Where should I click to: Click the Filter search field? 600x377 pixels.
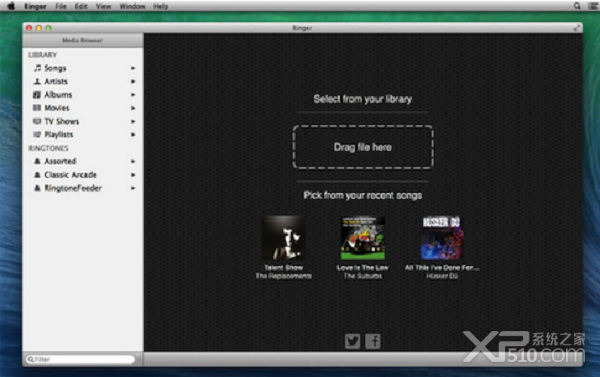pos(80,359)
